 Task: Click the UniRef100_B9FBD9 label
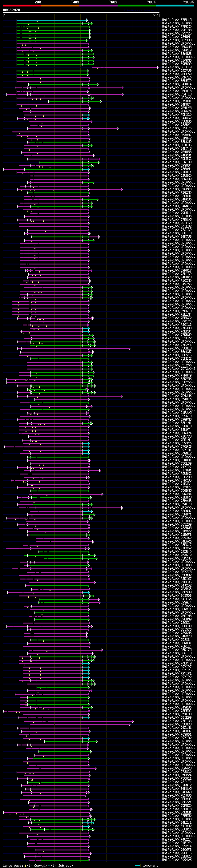(x=177, y=64)
